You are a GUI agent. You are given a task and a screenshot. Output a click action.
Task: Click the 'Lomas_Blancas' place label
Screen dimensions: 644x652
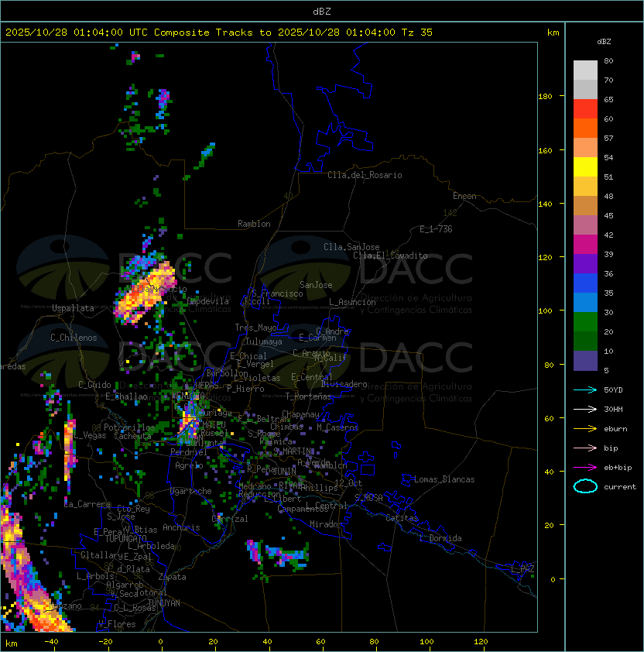coord(444,479)
